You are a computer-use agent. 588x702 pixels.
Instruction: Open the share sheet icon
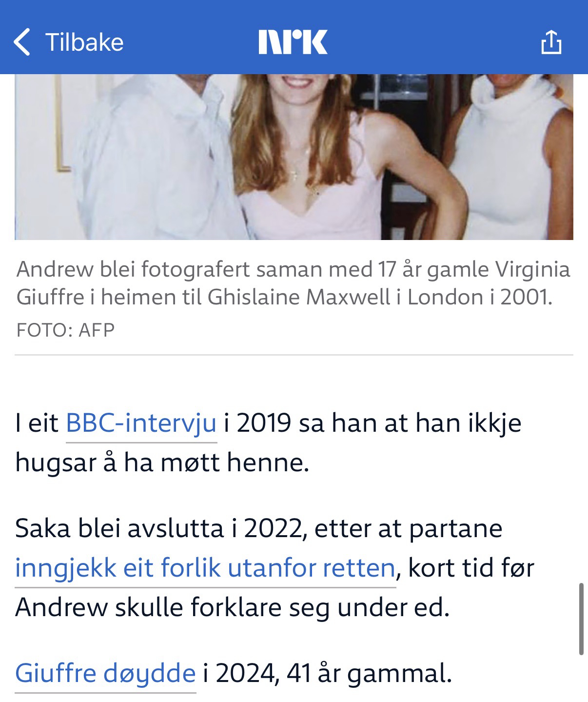pyautogui.click(x=551, y=42)
